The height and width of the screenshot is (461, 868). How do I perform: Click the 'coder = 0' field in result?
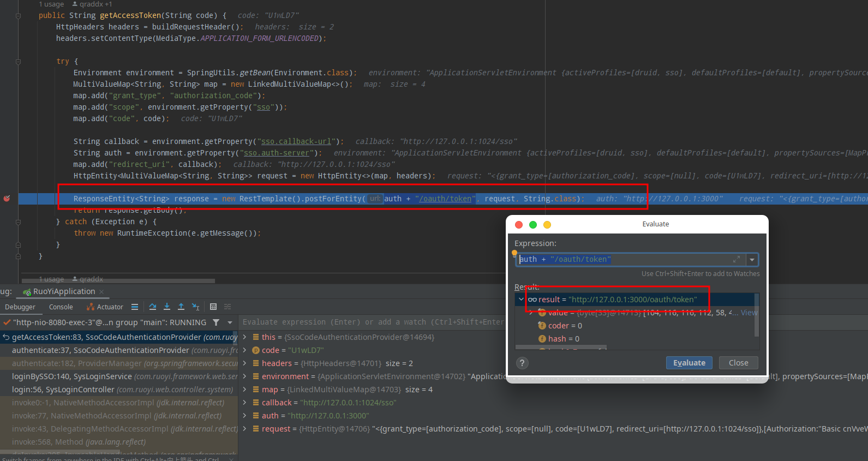click(565, 326)
